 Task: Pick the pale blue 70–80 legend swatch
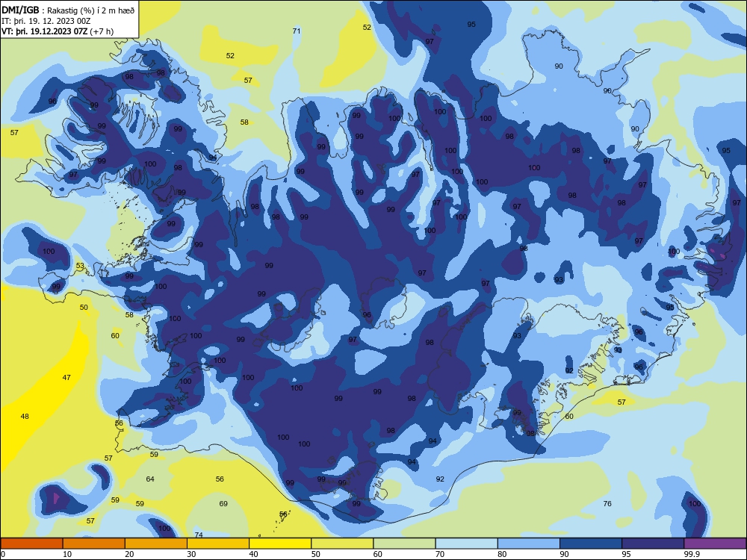[x=466, y=544]
